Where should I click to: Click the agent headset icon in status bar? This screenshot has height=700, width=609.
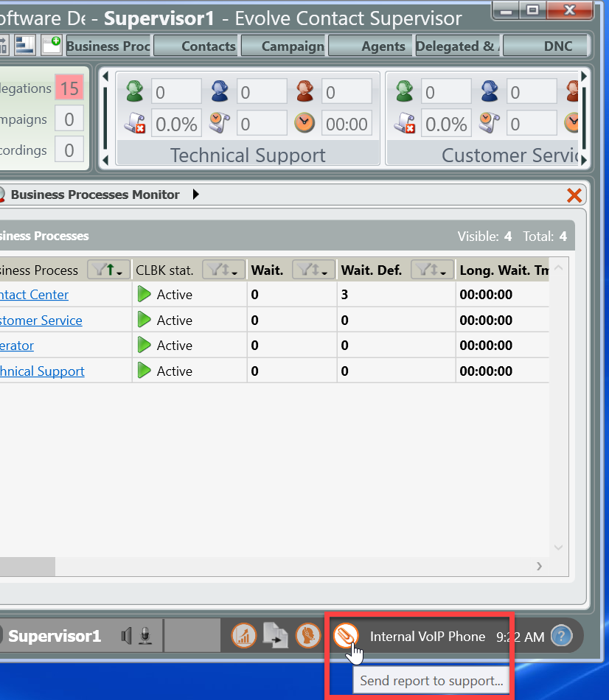click(x=307, y=635)
